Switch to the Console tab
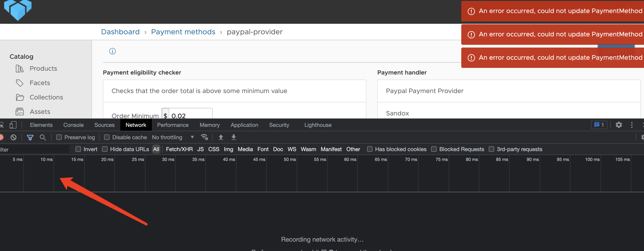This screenshot has height=251, width=644. [73, 125]
